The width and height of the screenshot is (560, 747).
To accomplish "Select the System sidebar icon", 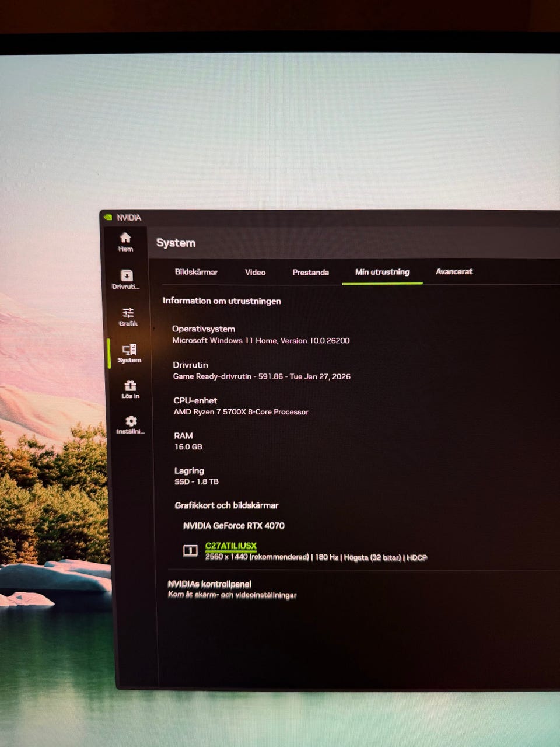I will [129, 353].
